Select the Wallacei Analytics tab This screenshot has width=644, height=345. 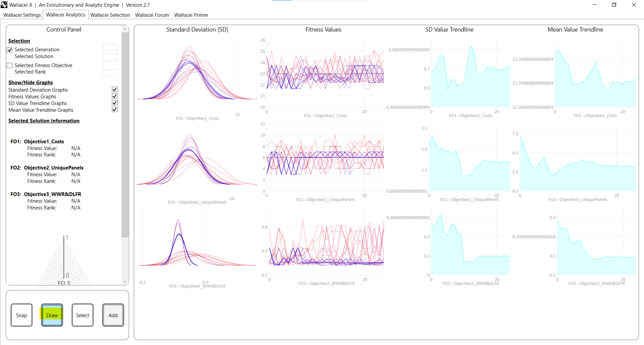coord(65,14)
